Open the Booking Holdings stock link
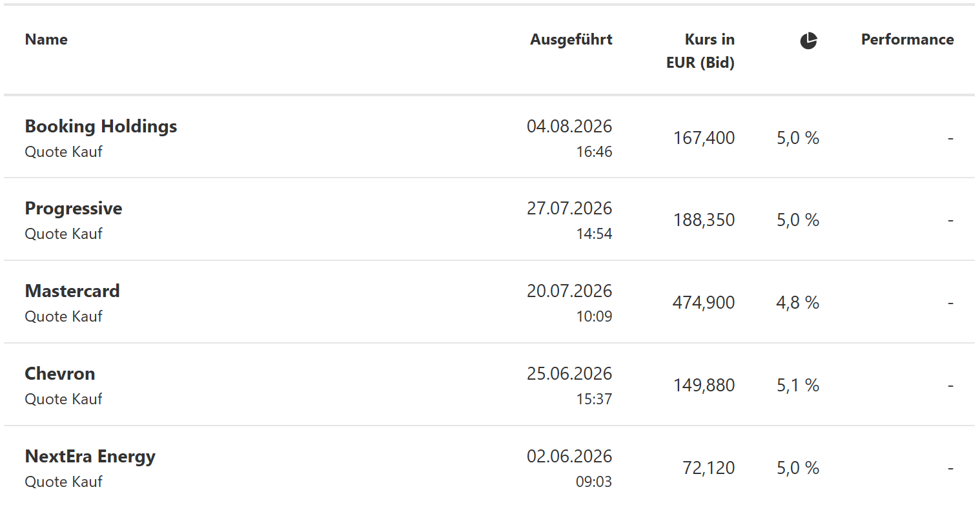This screenshot has width=980, height=505. [101, 126]
